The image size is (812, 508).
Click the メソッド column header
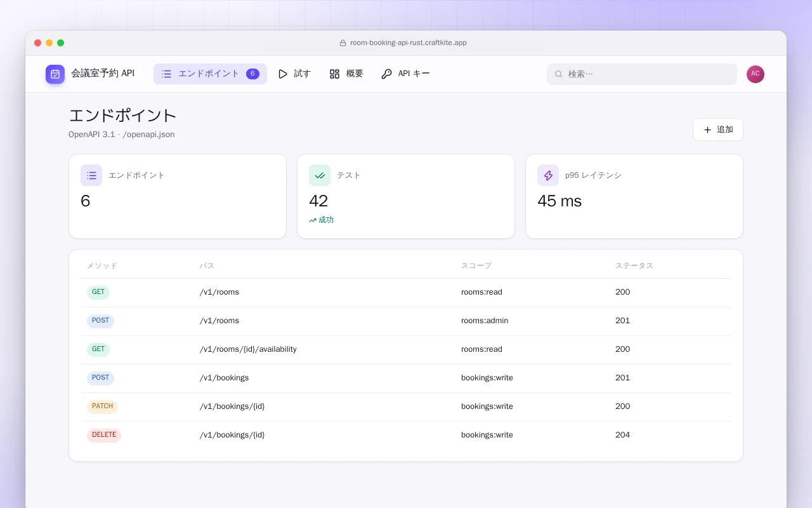tap(102, 265)
